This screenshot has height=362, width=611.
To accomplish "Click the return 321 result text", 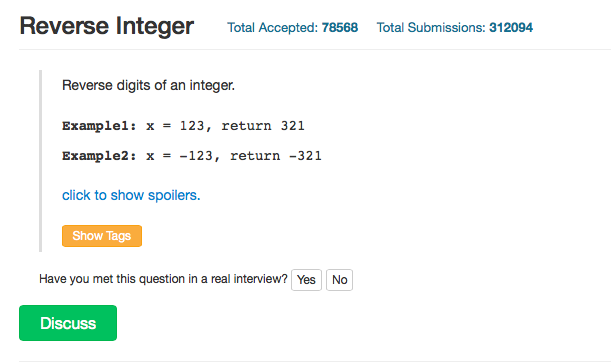I will (263, 126).
